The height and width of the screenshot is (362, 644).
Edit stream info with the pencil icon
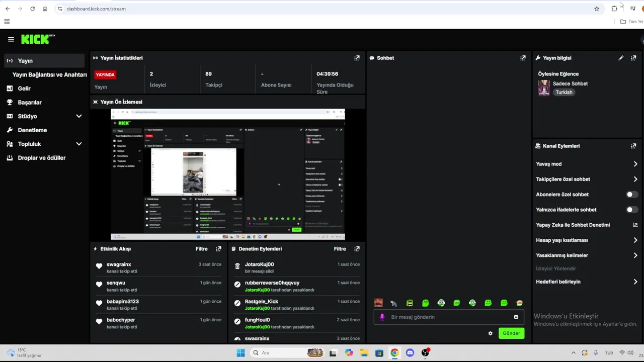pyautogui.click(x=621, y=58)
